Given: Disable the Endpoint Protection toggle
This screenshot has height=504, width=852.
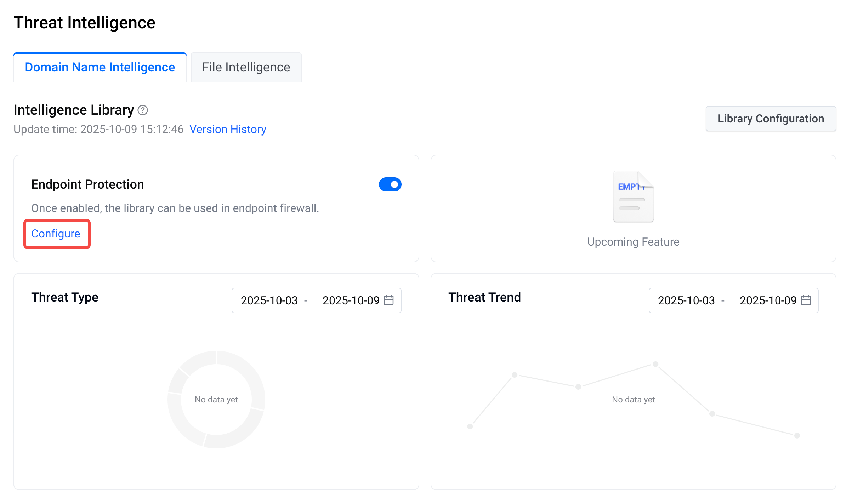Looking at the screenshot, I should point(390,184).
